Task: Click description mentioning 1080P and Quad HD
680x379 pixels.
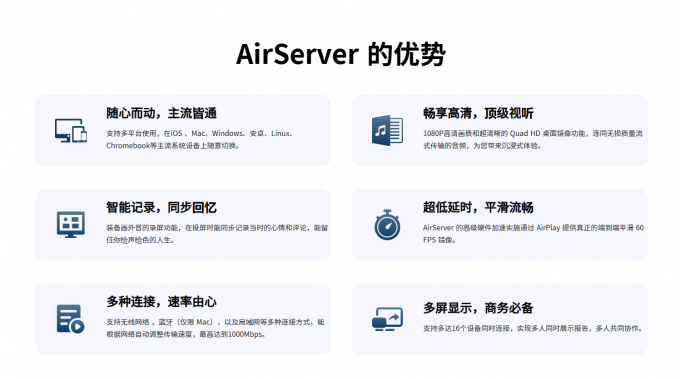Action: coord(533,140)
